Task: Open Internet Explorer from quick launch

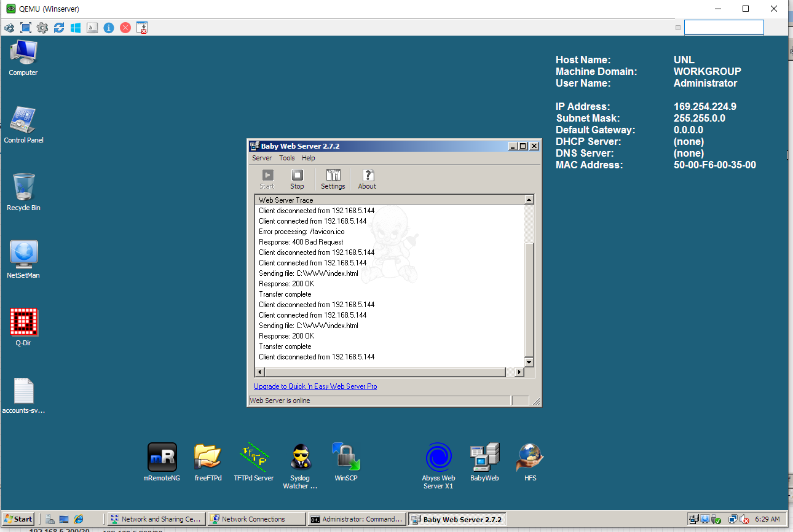Action: (x=79, y=519)
